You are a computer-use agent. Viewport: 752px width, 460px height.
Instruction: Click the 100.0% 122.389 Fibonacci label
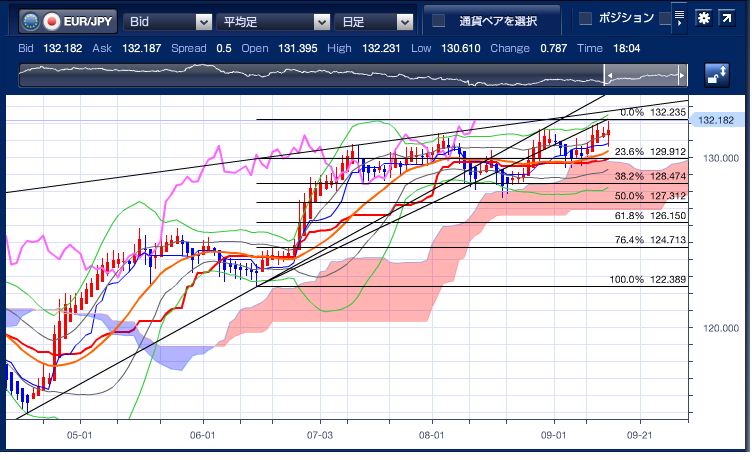coord(648,279)
